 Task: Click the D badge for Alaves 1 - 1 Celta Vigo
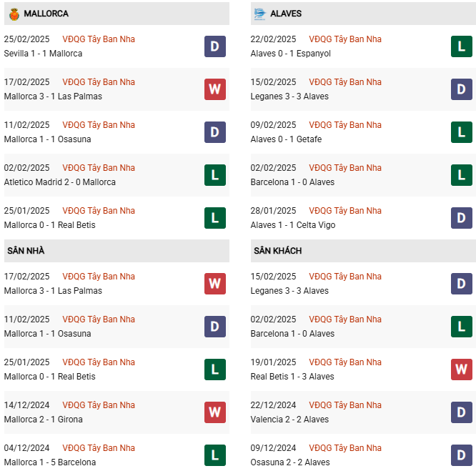[x=462, y=218]
